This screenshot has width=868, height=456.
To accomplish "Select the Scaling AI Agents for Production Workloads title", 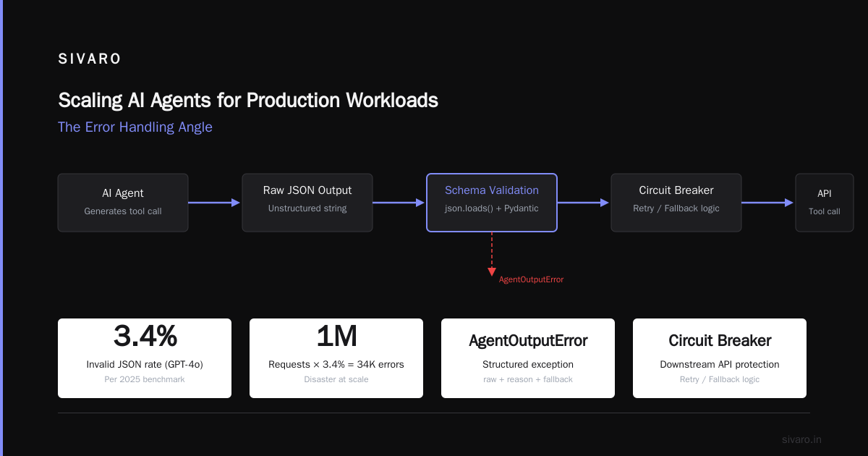I will coord(248,100).
